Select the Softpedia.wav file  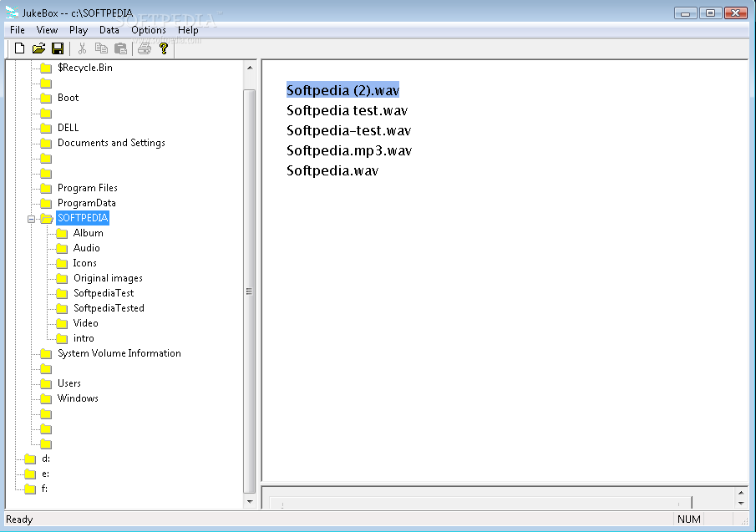pos(332,170)
